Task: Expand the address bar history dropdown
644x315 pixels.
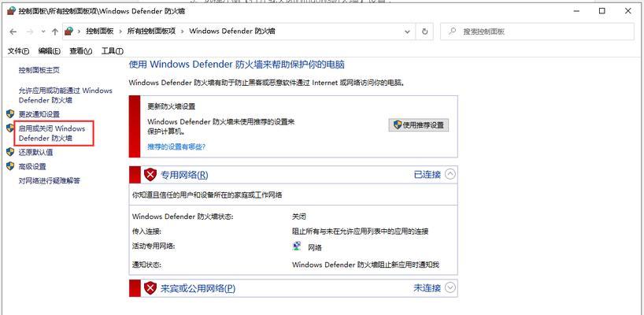Action: 407,31
